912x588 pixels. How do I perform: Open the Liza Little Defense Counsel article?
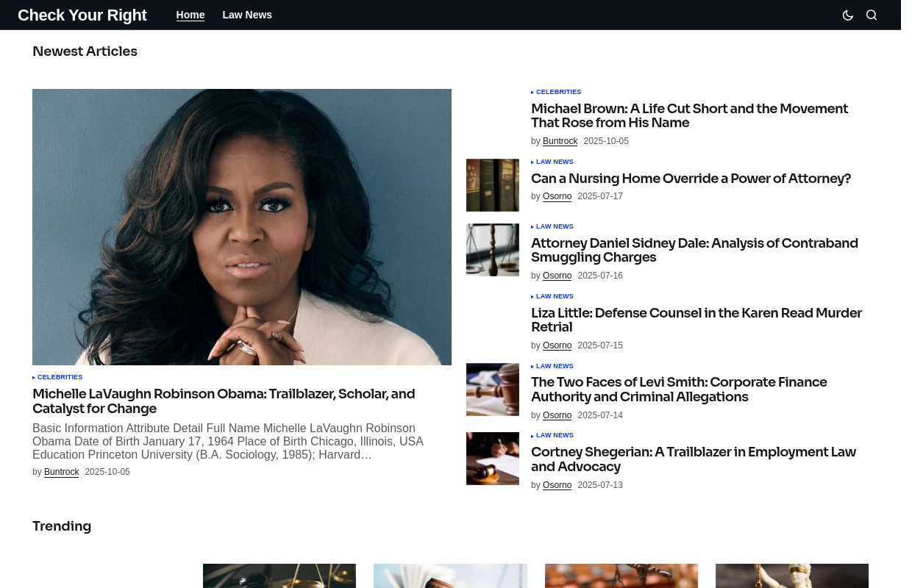pos(696,320)
